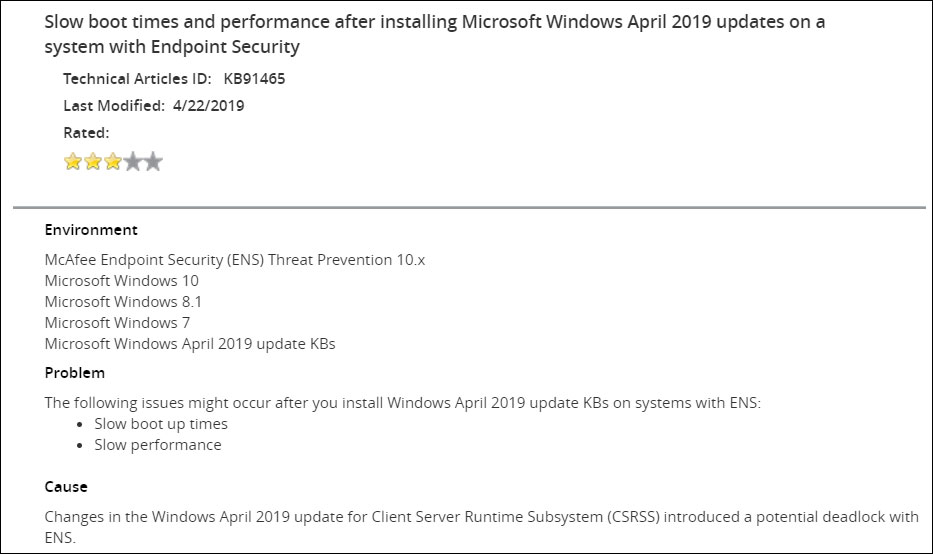Click the Microsoft Windows 8.1 entry
Image resolution: width=933 pixels, height=554 pixels.
[x=123, y=302]
